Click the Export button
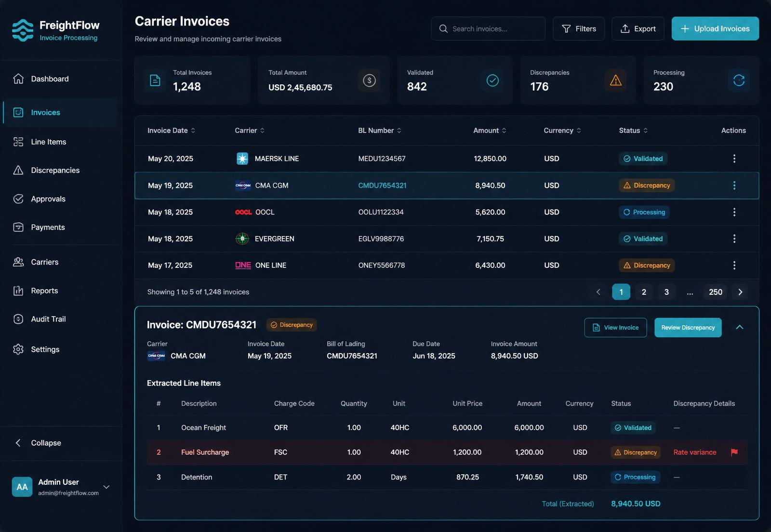This screenshot has height=532, width=771. coord(638,29)
